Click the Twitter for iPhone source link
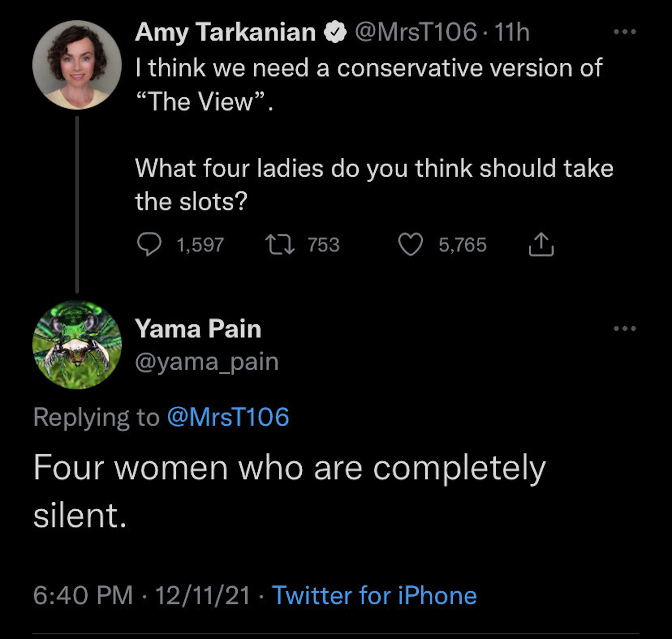The image size is (672, 639). [374, 595]
